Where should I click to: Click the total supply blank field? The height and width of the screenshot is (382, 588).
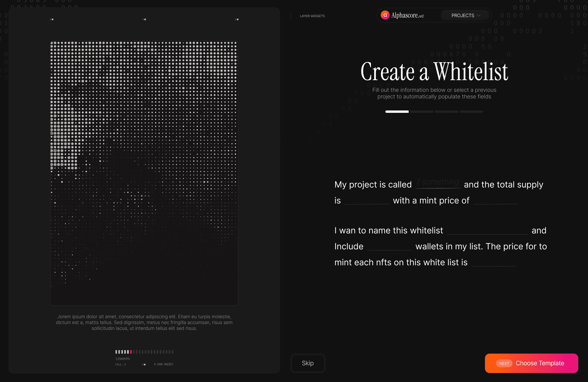tap(367, 200)
